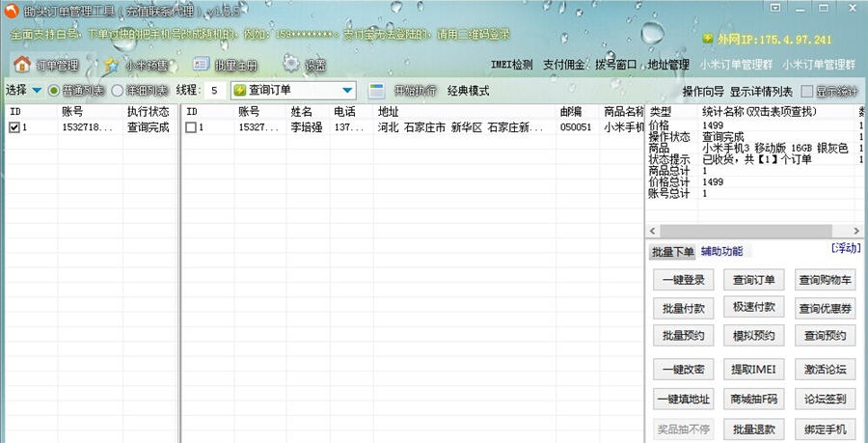Screen dimensions: 868x443
Task: Open IMEI检测 from top menu
Action: 512,65
